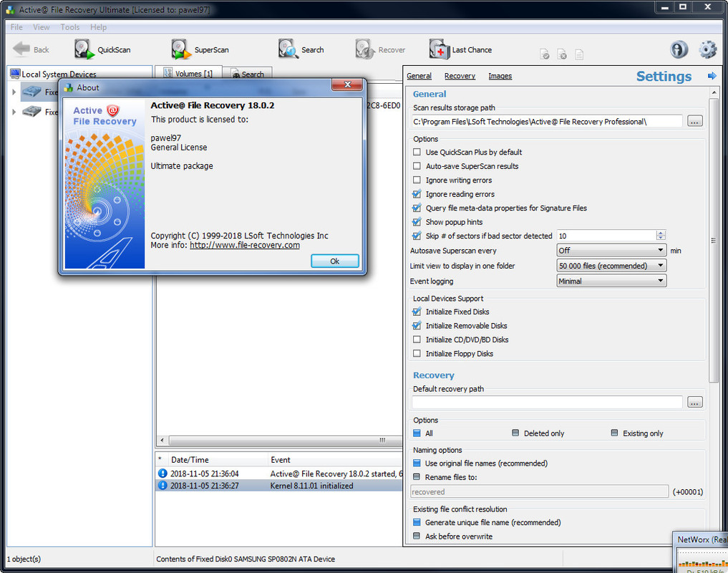Enable Initialize CD/DVD/BD Disks

[417, 340]
